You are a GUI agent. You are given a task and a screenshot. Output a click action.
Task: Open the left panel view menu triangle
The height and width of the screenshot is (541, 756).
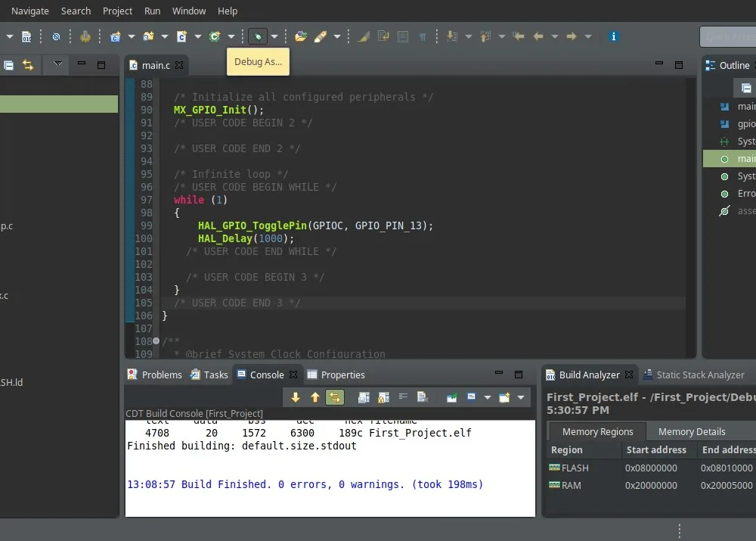(58, 64)
